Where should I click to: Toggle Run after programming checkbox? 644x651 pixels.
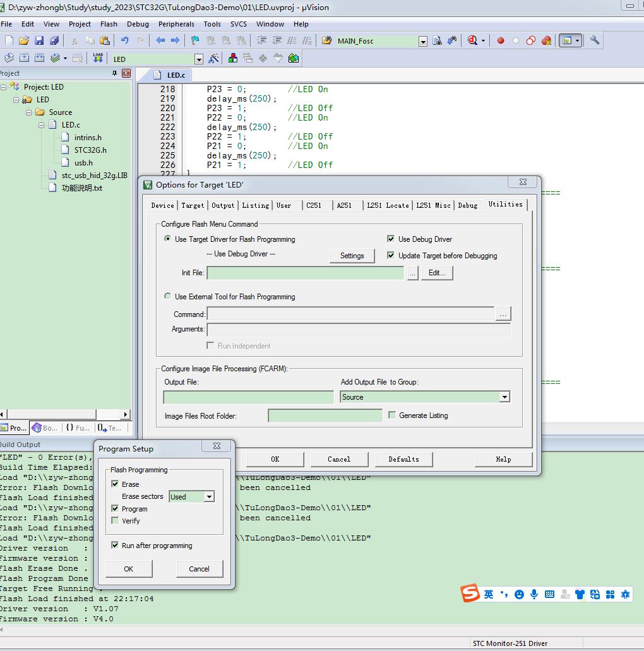(x=115, y=545)
